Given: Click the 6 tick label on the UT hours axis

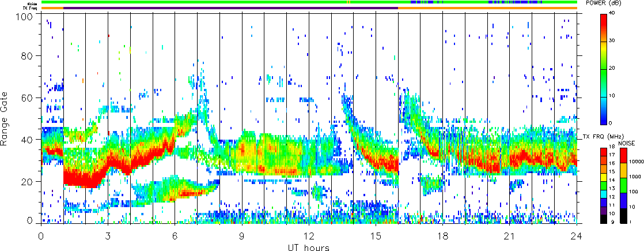Looking at the screenshot, I should [175, 237].
